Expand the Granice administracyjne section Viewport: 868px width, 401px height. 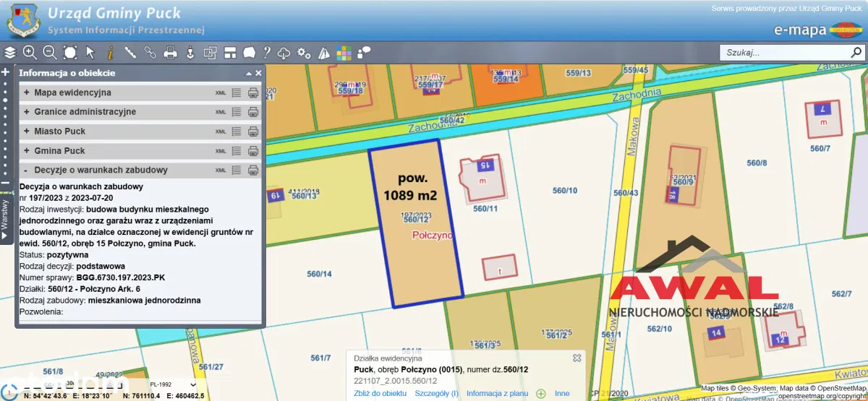coord(27,112)
